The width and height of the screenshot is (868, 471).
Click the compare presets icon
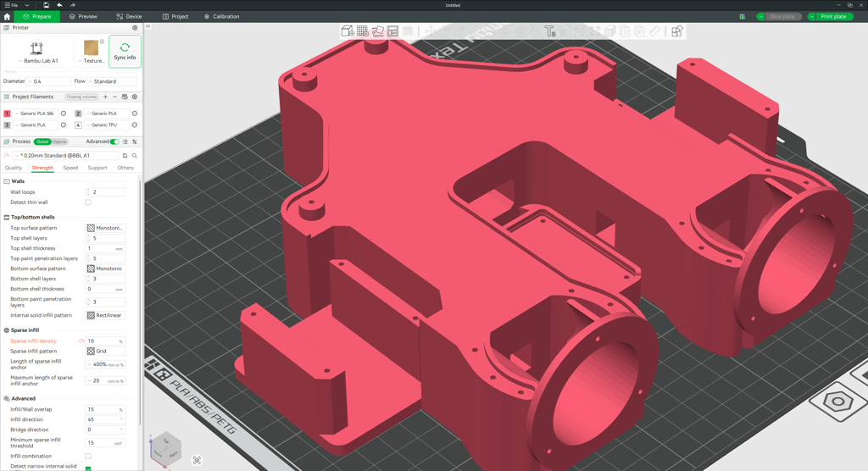[x=135, y=141]
